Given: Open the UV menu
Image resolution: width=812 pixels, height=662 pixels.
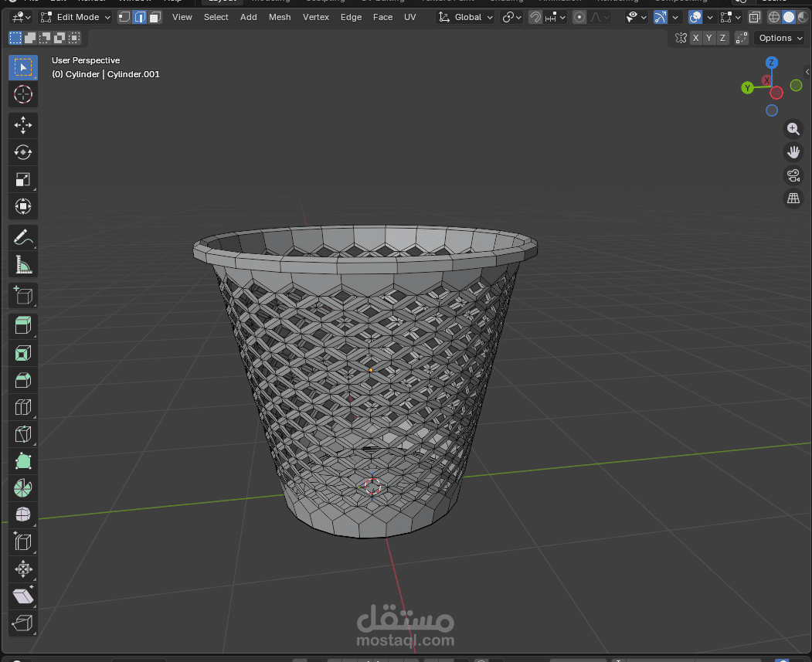Looking at the screenshot, I should coord(409,17).
